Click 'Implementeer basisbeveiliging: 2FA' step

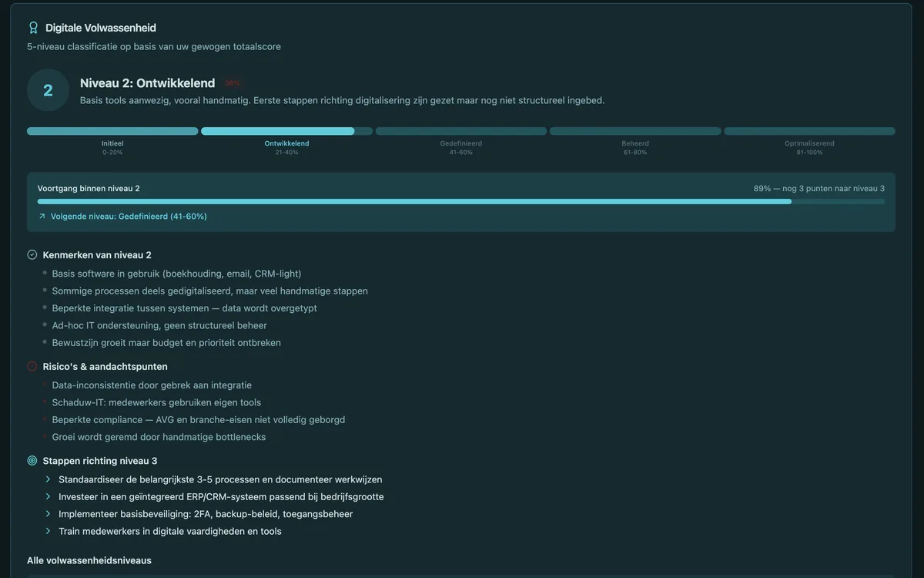point(206,514)
